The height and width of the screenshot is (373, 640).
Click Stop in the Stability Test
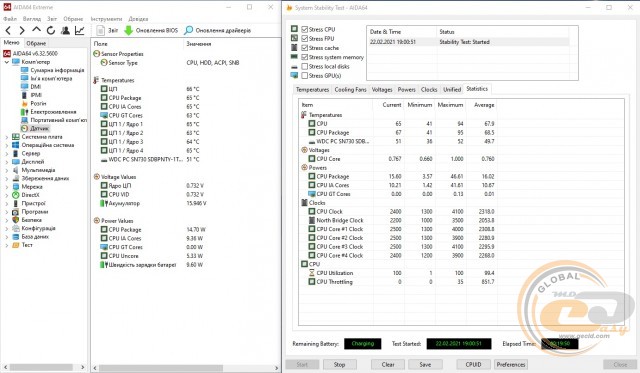(x=340, y=364)
